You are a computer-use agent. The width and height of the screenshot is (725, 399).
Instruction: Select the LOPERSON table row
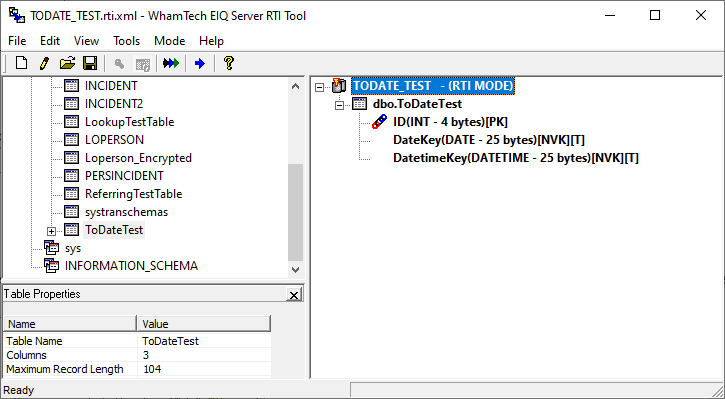(x=114, y=140)
